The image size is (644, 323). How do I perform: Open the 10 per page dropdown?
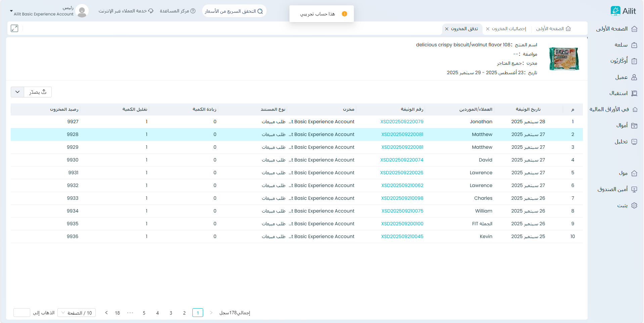pyautogui.click(x=77, y=313)
